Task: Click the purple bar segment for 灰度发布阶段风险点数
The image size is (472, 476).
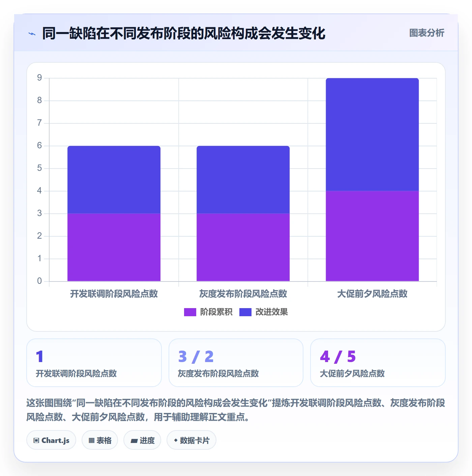Action: (x=243, y=247)
